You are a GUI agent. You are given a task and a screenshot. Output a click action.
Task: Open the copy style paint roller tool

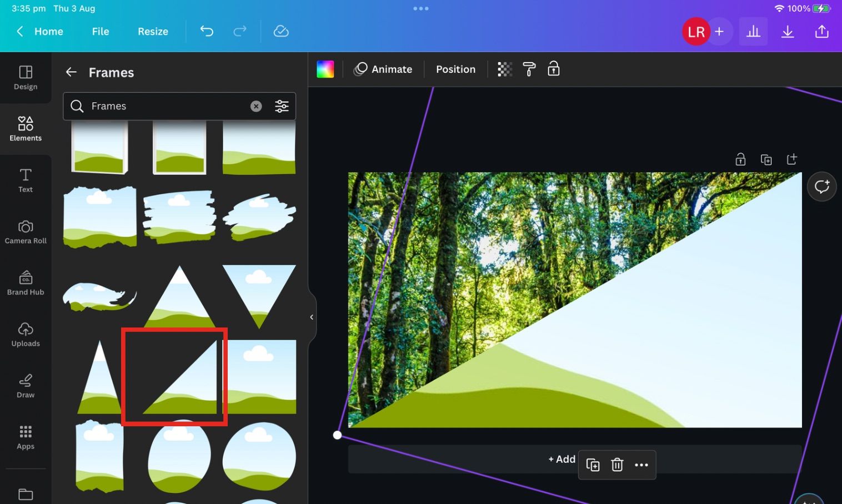[x=529, y=69]
